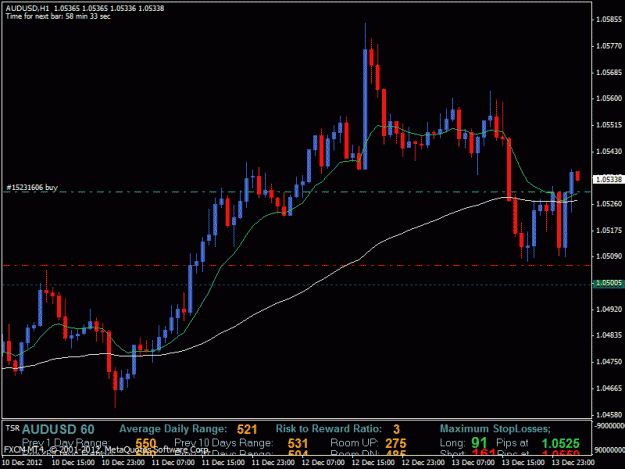
Task: Click the 'Room UP:' label
Action: (354, 443)
